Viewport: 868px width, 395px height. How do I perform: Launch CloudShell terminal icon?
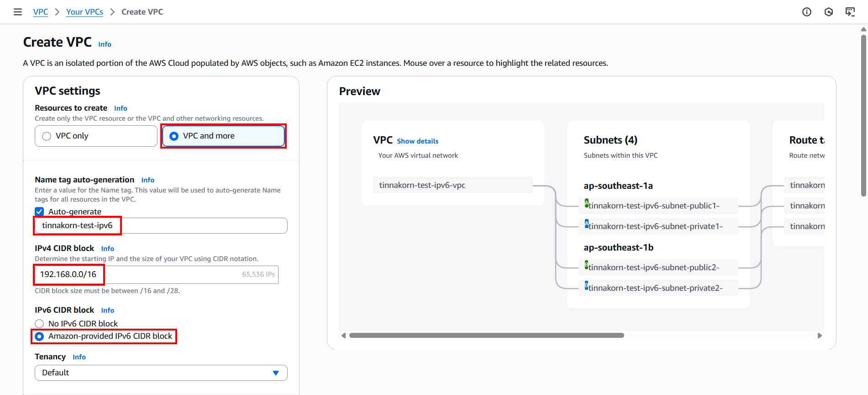pyautogui.click(x=850, y=12)
